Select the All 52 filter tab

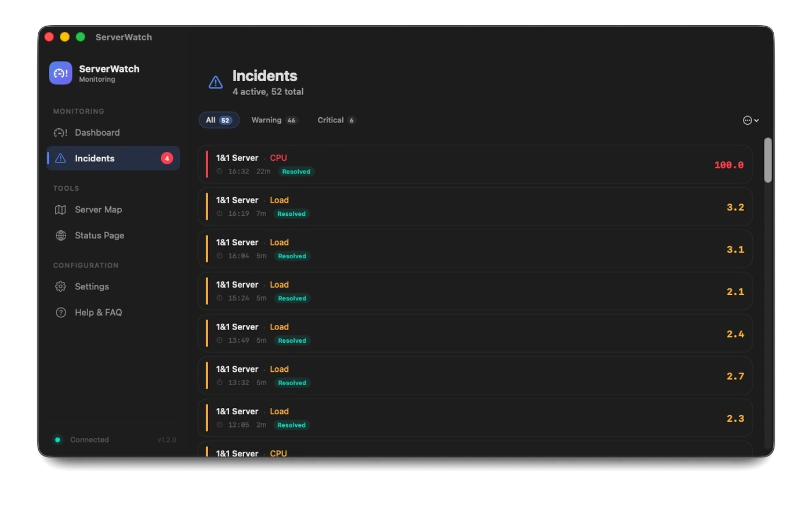pos(219,120)
